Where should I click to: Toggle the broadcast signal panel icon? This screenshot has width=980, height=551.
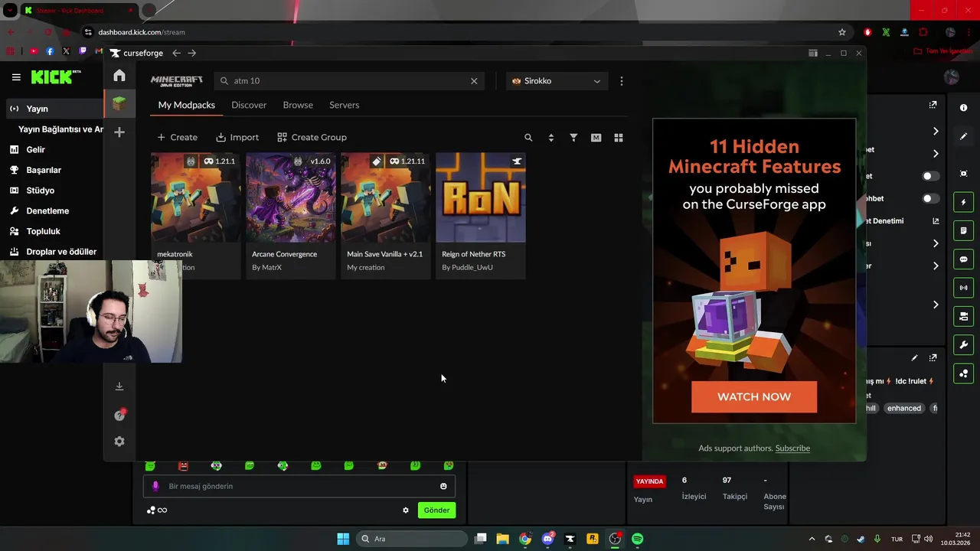(x=963, y=288)
